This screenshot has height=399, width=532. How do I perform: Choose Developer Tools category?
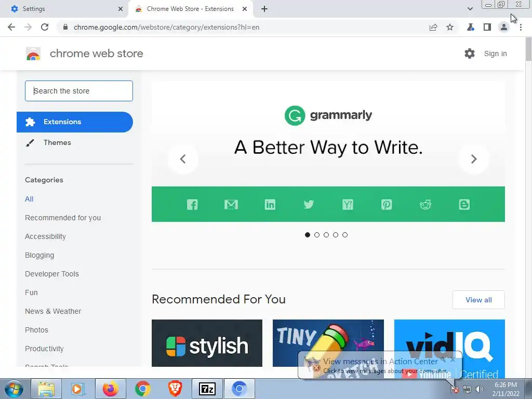pos(52,274)
